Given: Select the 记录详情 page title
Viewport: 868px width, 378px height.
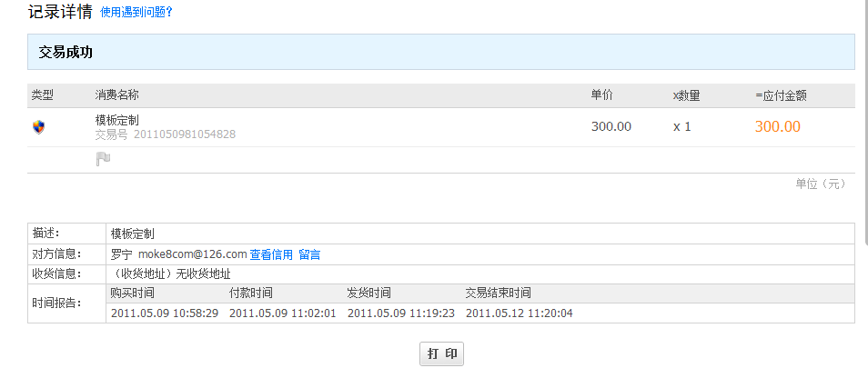Looking at the screenshot, I should pyautogui.click(x=60, y=12).
